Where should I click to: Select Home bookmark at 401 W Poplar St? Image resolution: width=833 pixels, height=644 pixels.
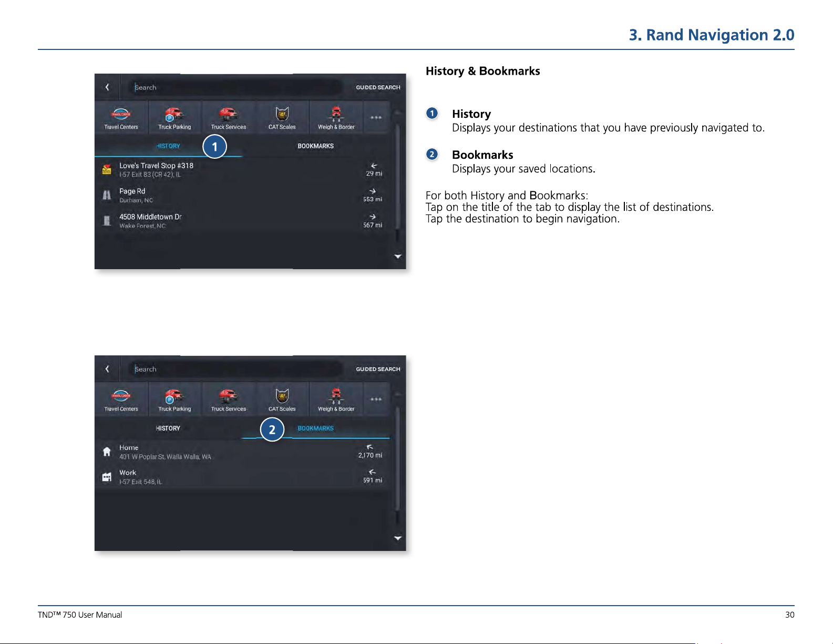coord(242,452)
